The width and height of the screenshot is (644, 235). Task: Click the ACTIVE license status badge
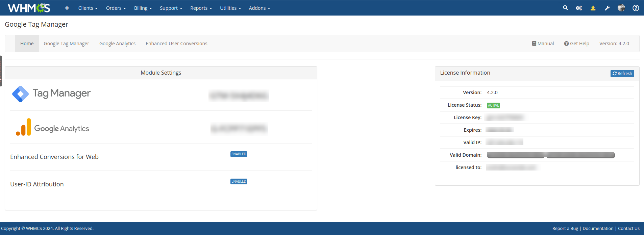[493, 105]
